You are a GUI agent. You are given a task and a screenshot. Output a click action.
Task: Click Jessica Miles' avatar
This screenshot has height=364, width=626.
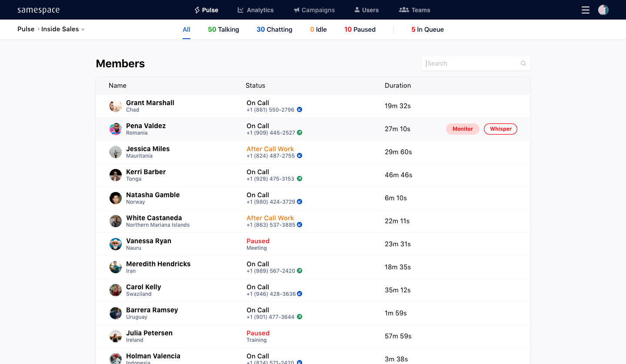(x=116, y=152)
